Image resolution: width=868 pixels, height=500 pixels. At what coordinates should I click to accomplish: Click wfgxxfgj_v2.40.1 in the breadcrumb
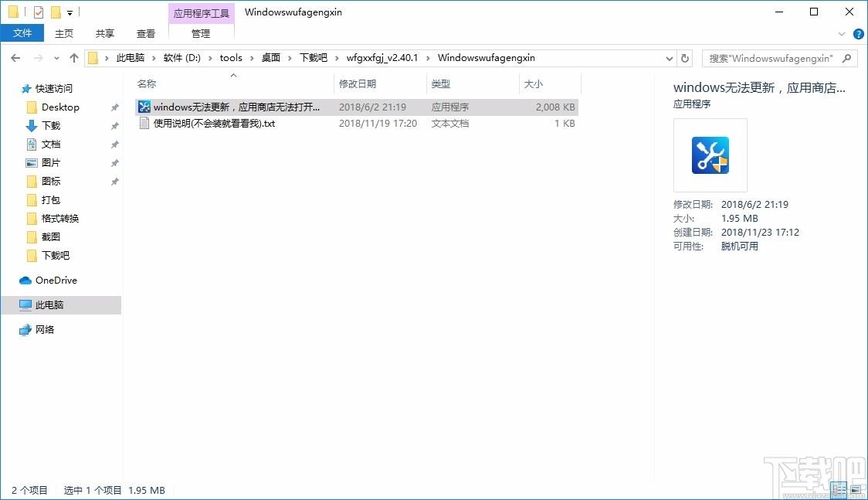pos(382,58)
